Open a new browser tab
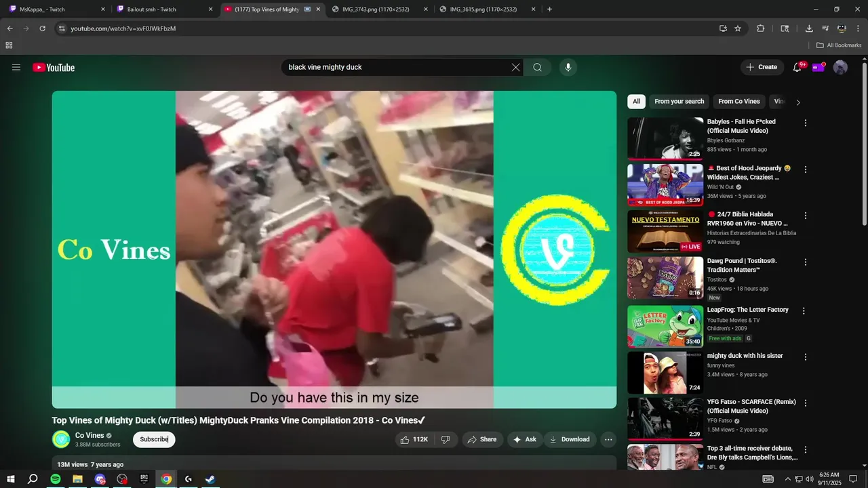 coord(549,9)
